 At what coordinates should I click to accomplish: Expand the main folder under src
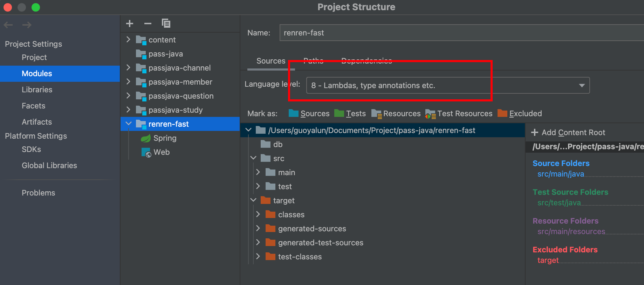[x=258, y=172]
